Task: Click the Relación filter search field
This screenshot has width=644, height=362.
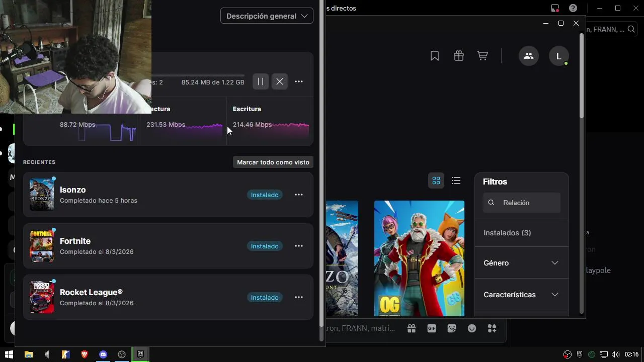Action: click(522, 203)
